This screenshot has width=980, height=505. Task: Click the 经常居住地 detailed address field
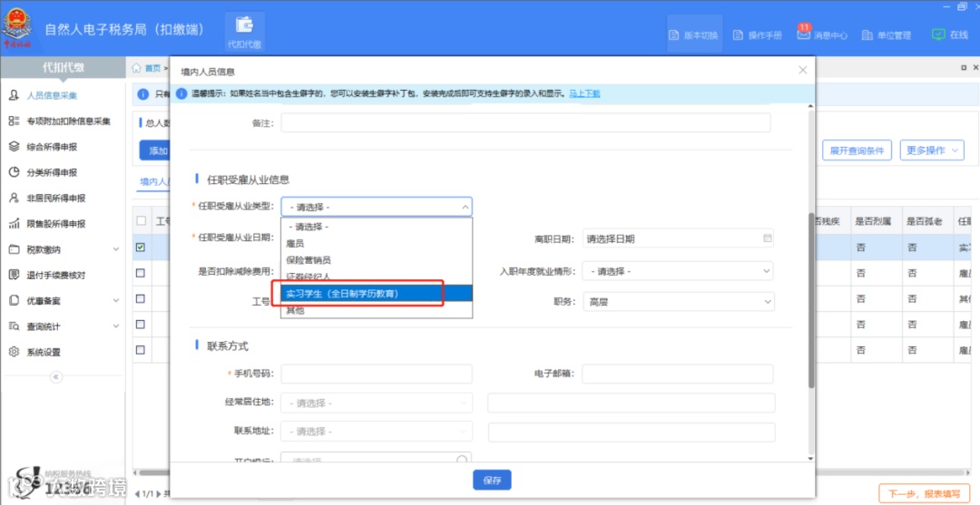[632, 403]
